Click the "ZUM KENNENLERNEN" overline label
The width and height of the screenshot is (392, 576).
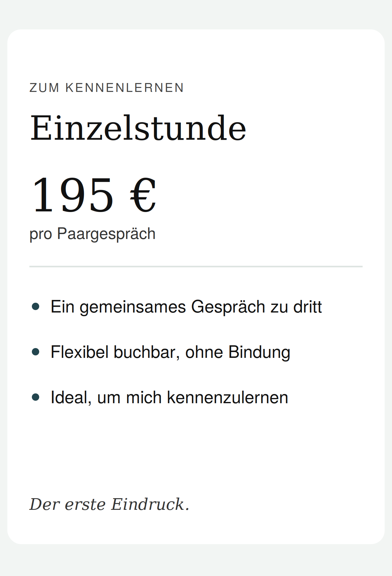pyautogui.click(x=107, y=88)
